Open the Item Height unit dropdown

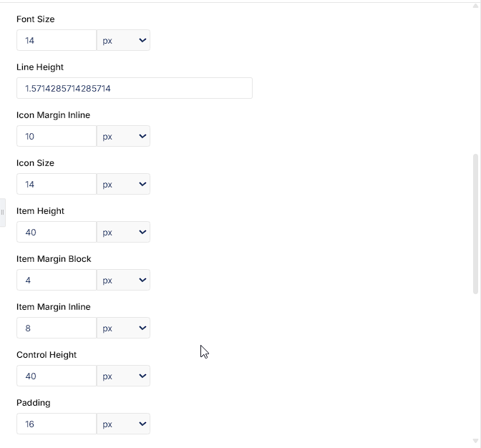click(x=123, y=232)
